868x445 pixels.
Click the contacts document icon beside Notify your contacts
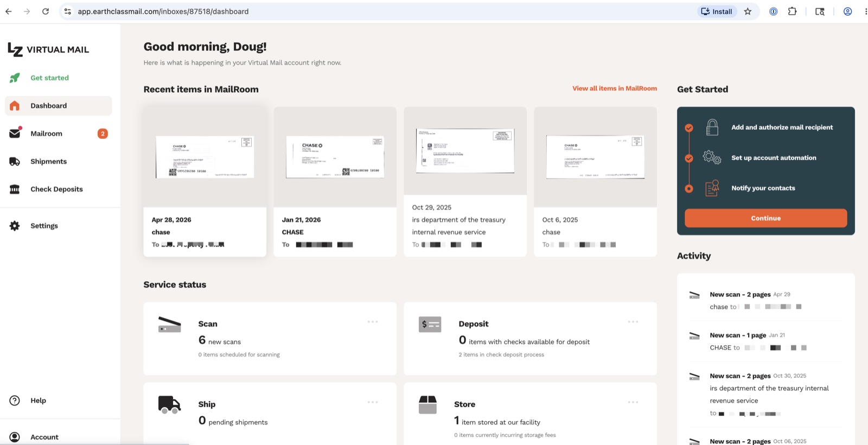(x=712, y=188)
